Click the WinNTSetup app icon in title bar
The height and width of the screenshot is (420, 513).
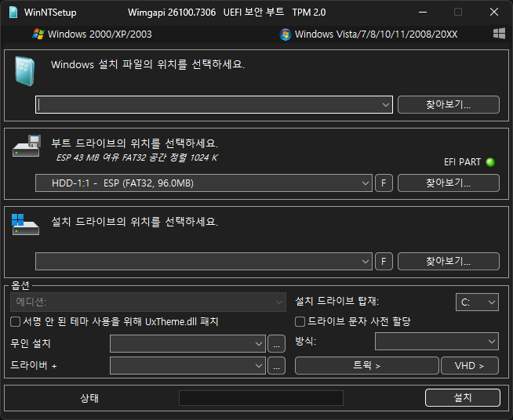13,13
